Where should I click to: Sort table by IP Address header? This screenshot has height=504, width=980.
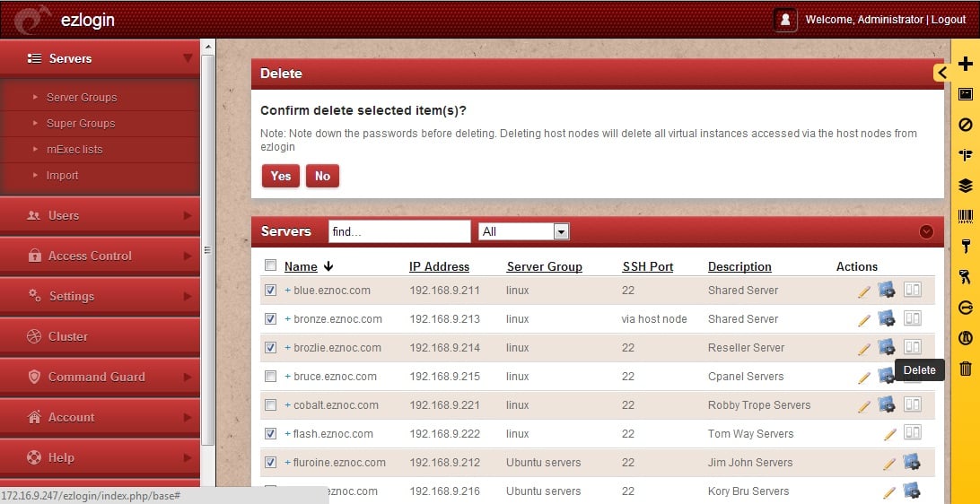[x=439, y=266]
